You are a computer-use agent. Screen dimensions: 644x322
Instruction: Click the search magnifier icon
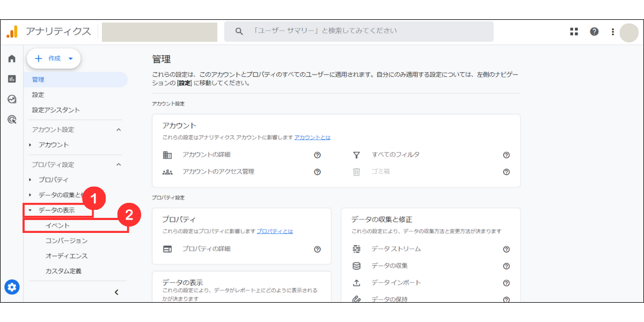(239, 31)
